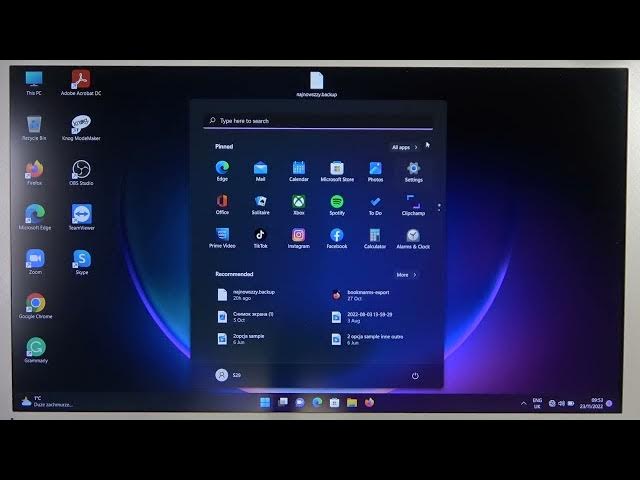The width and height of the screenshot is (640, 480).
Task: Launch Xbox pinned app
Action: (299, 204)
